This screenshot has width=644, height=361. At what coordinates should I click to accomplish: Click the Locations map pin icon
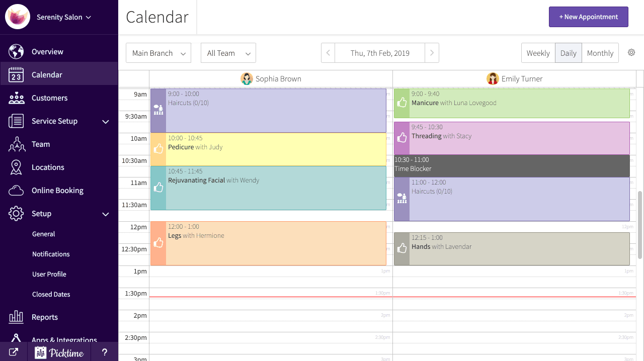(16, 167)
